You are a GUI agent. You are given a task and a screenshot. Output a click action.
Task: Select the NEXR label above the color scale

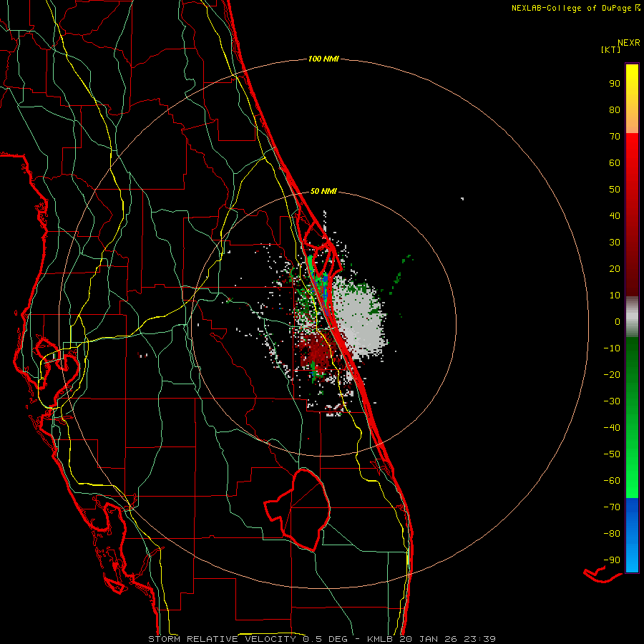point(629,43)
